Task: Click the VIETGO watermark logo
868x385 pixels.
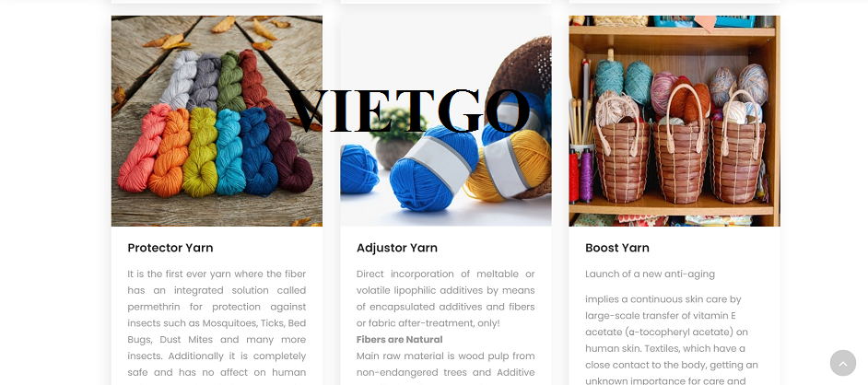Action: coord(408,111)
